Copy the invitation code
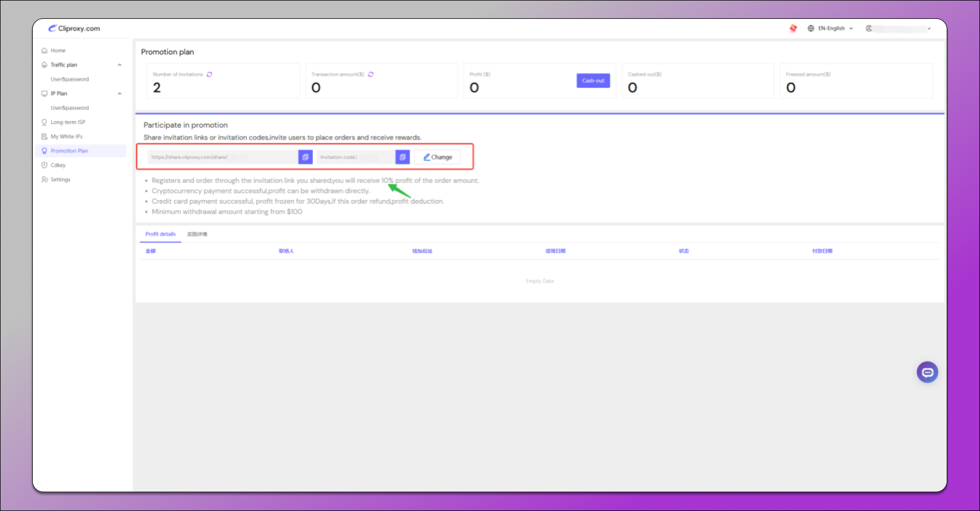The image size is (980, 511). pos(403,157)
